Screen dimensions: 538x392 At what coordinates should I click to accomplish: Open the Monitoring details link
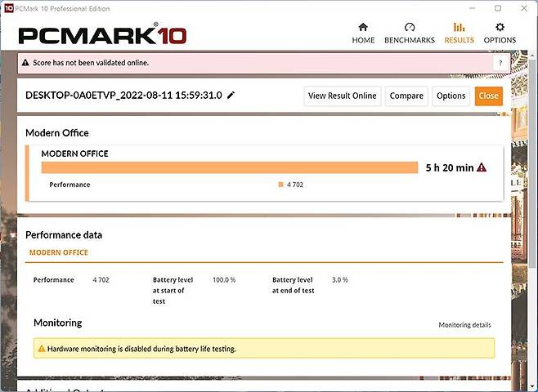click(464, 325)
